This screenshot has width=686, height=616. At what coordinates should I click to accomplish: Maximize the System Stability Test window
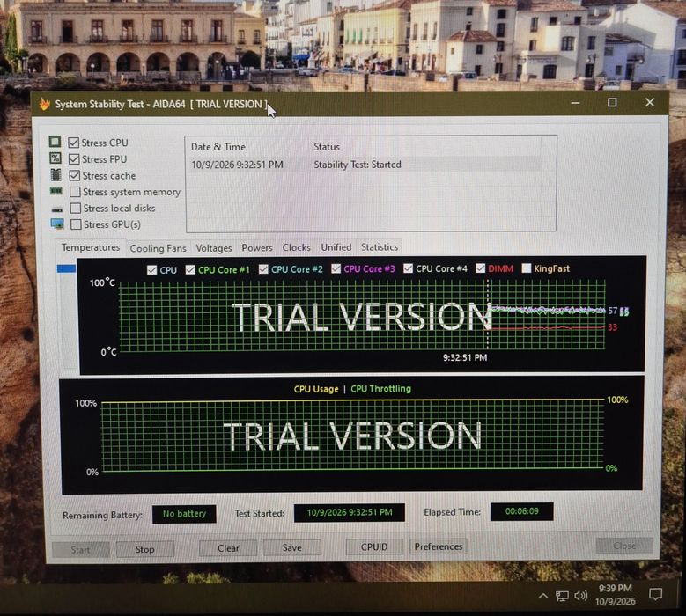click(x=612, y=102)
